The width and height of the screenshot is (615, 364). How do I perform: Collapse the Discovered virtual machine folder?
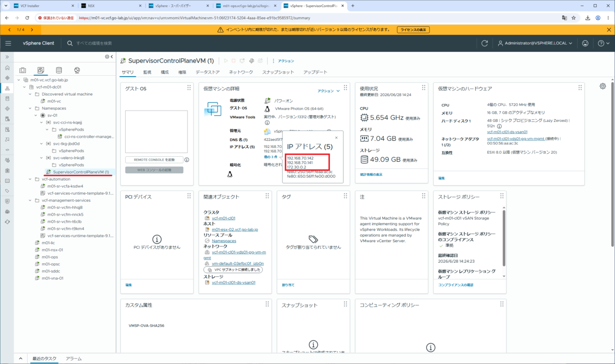pyautogui.click(x=30, y=94)
